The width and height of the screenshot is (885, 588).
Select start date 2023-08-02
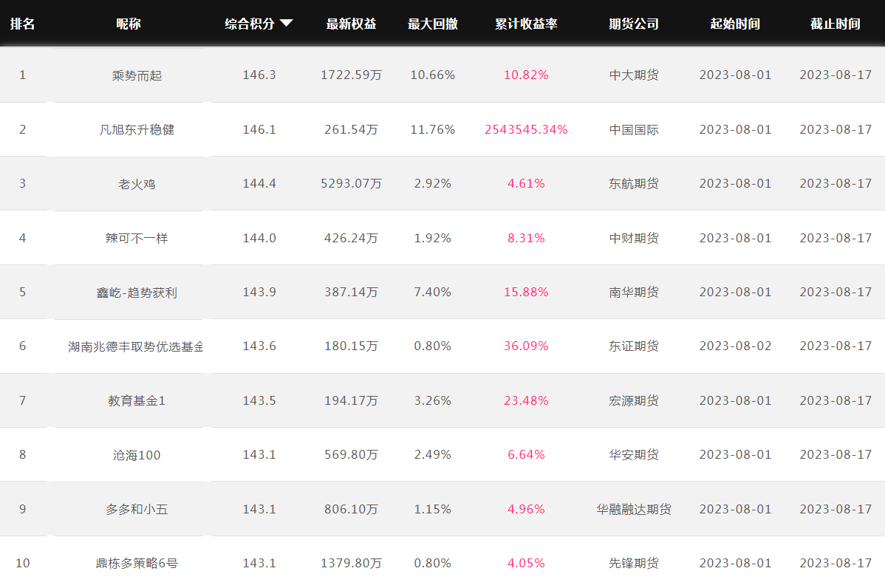(x=735, y=346)
